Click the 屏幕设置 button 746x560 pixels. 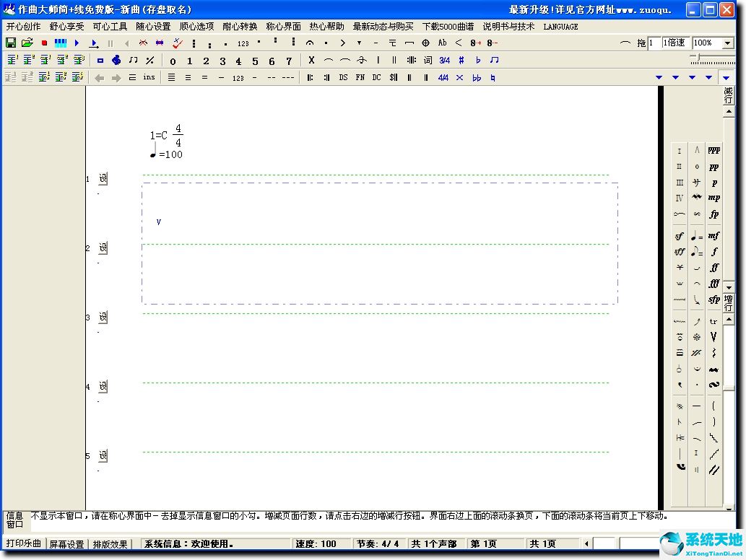pos(66,544)
